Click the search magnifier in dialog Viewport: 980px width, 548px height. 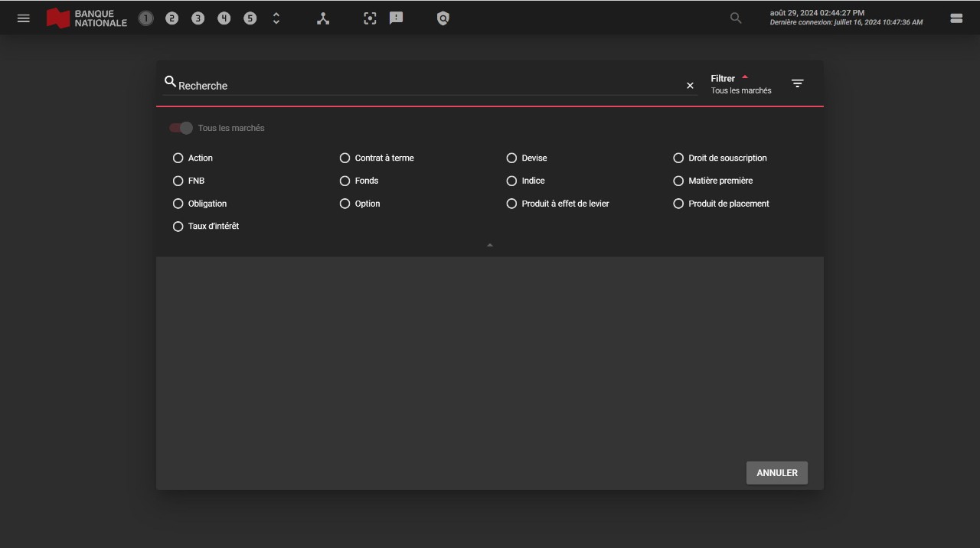(170, 81)
